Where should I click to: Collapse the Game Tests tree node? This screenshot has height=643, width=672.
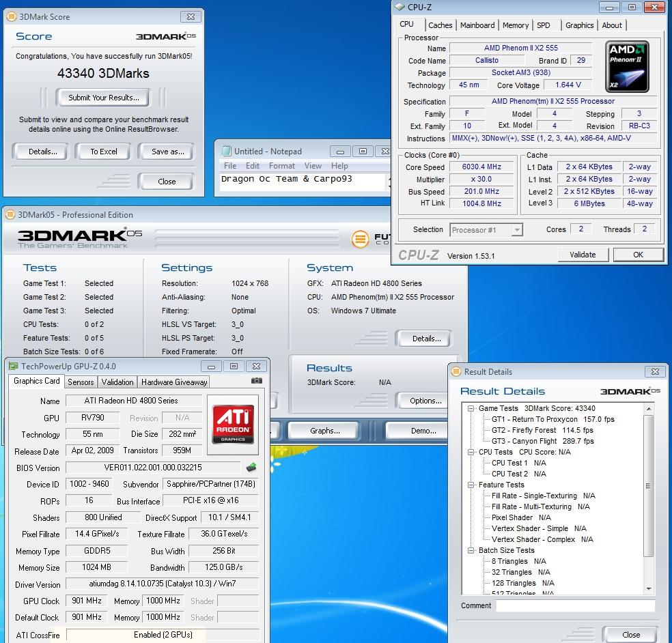471,408
